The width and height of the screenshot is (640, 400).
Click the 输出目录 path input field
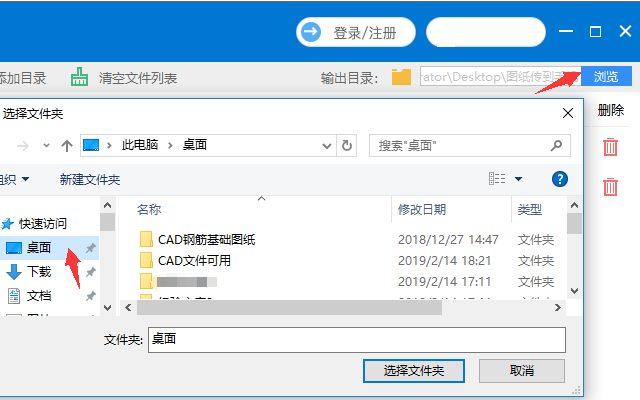pyautogui.click(x=500, y=77)
